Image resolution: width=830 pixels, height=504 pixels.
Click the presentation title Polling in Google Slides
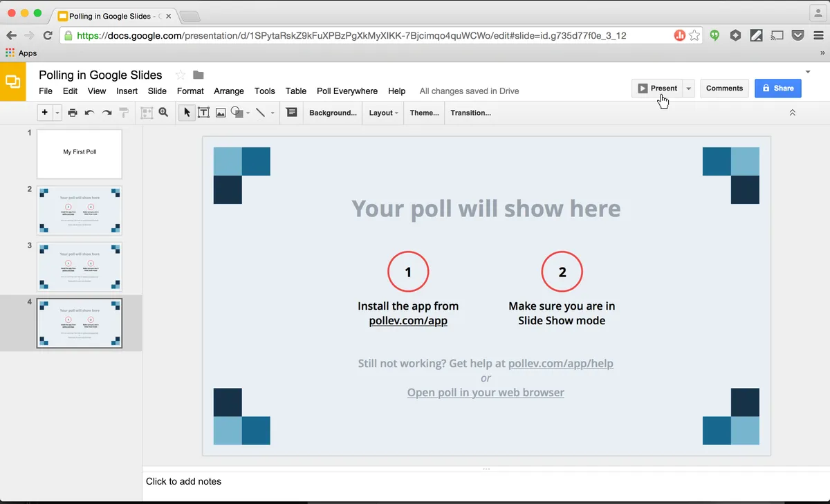[x=100, y=75]
